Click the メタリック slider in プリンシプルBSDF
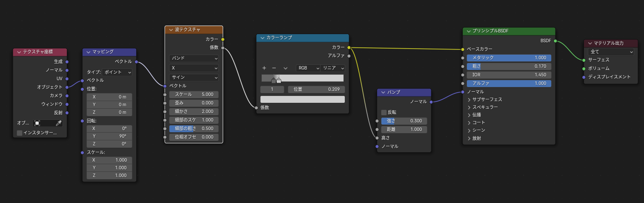The height and width of the screenshot is (203, 644). [509, 58]
